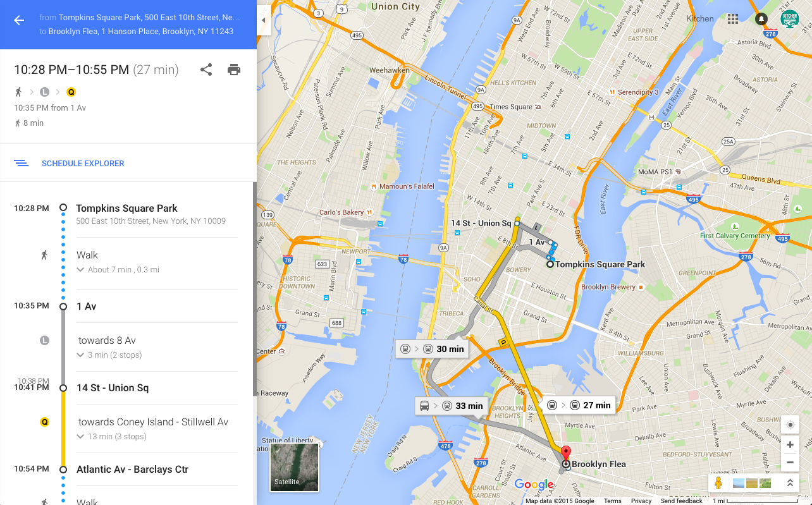
Task: Collapse the side panel arrow
Action: pyautogui.click(x=263, y=20)
